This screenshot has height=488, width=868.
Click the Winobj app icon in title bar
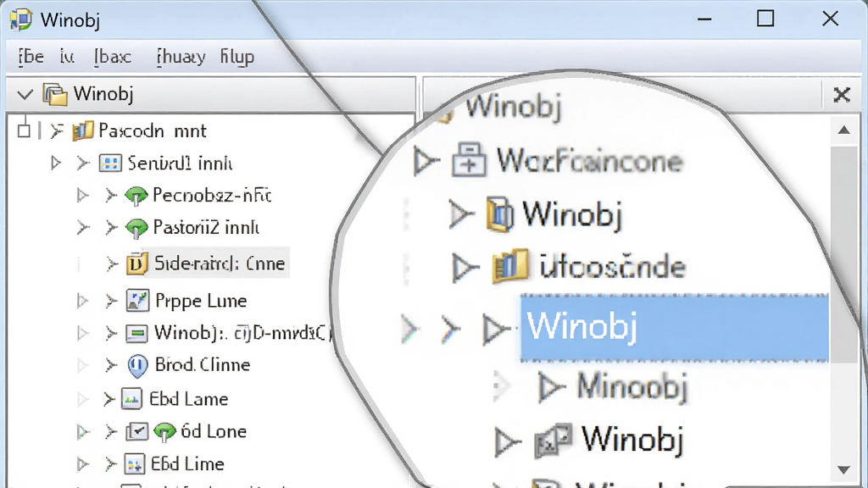tap(21, 20)
